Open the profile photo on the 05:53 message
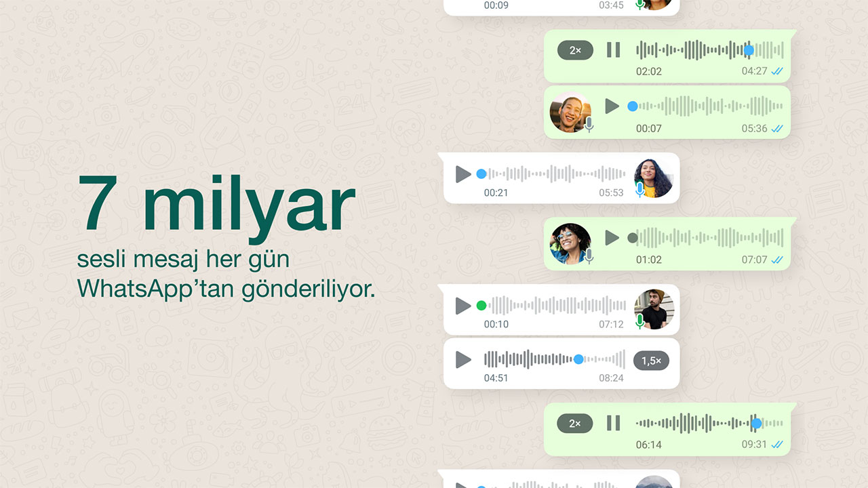The image size is (868, 488). coord(654,178)
